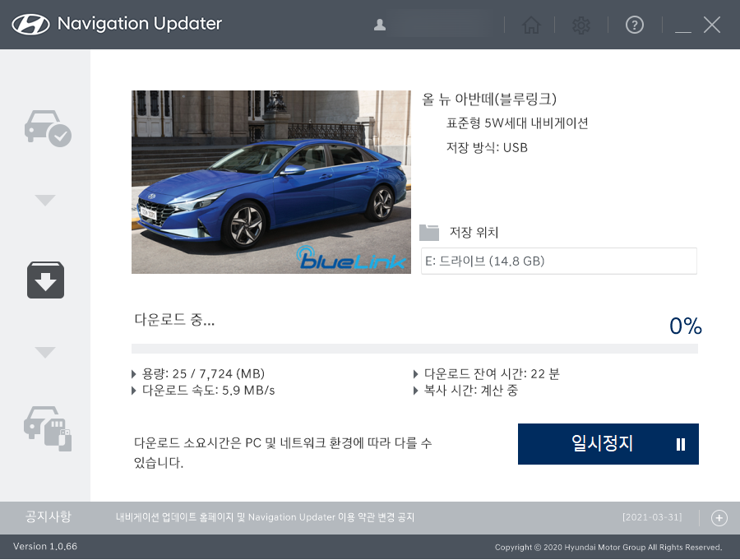Viewport: 740px width, 560px height.
Task: Click the notice date [2021-03-31]
Action: pos(652,517)
